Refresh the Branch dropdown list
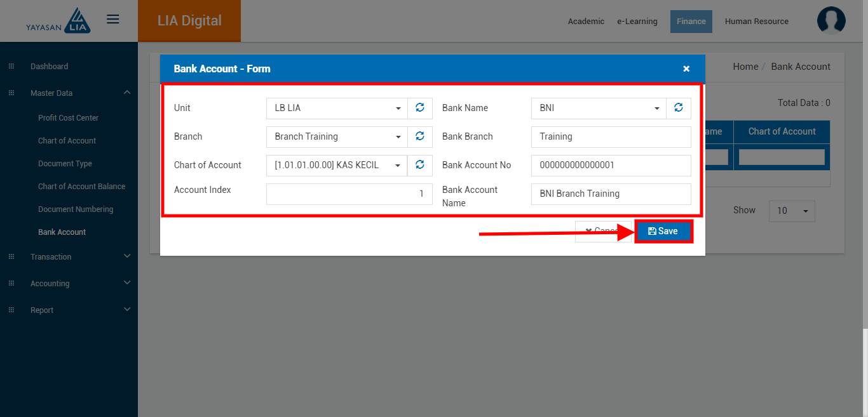 [x=419, y=136]
